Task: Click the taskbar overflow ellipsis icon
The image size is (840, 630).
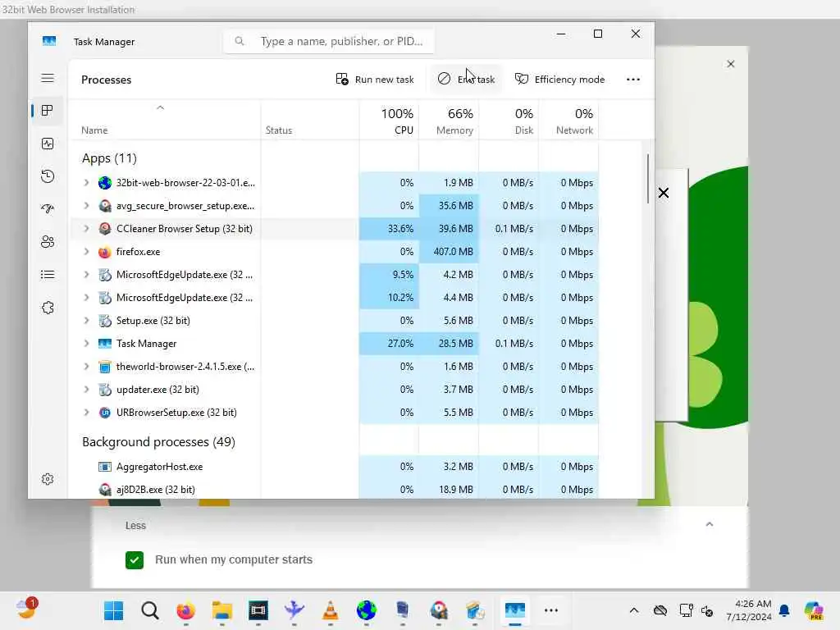Action: point(551,610)
